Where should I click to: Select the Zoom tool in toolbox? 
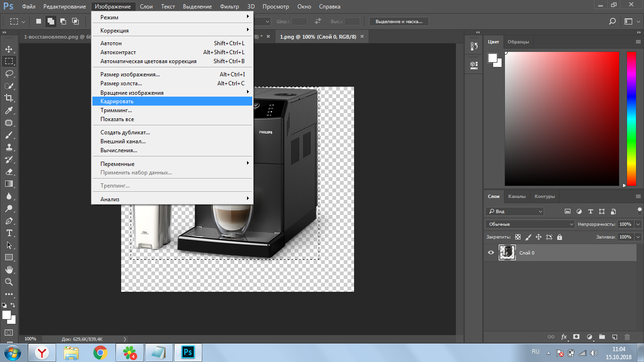pos(8,282)
